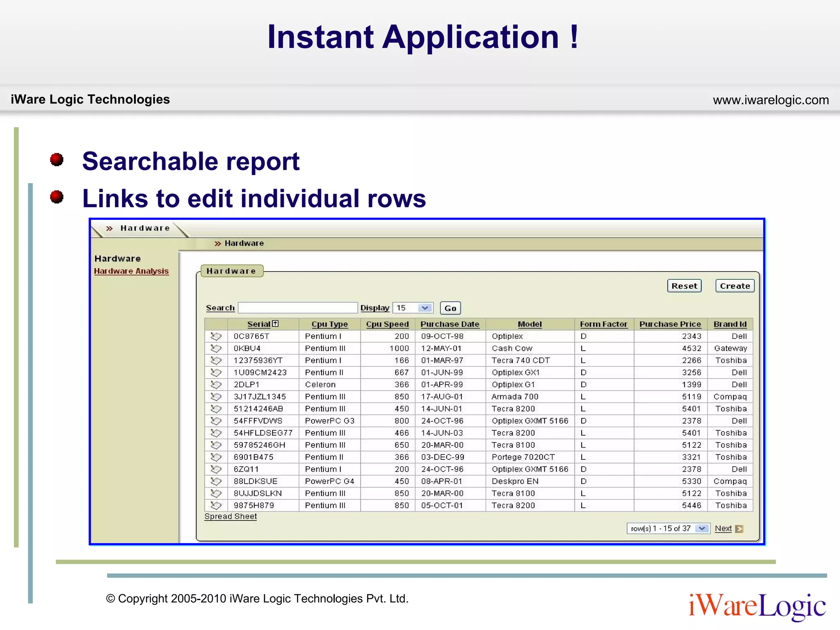Edit the row with serial 0KBU4
This screenshot has height=630, width=840.
coord(216,348)
